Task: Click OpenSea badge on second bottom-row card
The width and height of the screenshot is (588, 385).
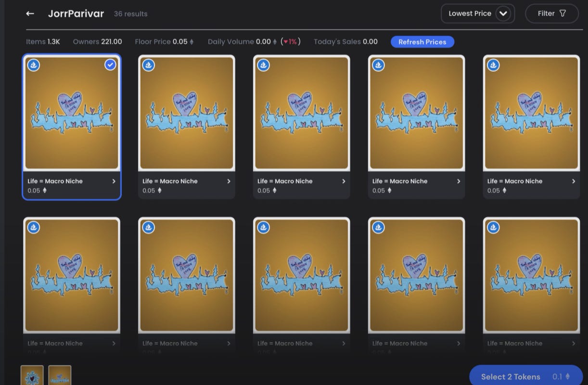Action: [148, 227]
